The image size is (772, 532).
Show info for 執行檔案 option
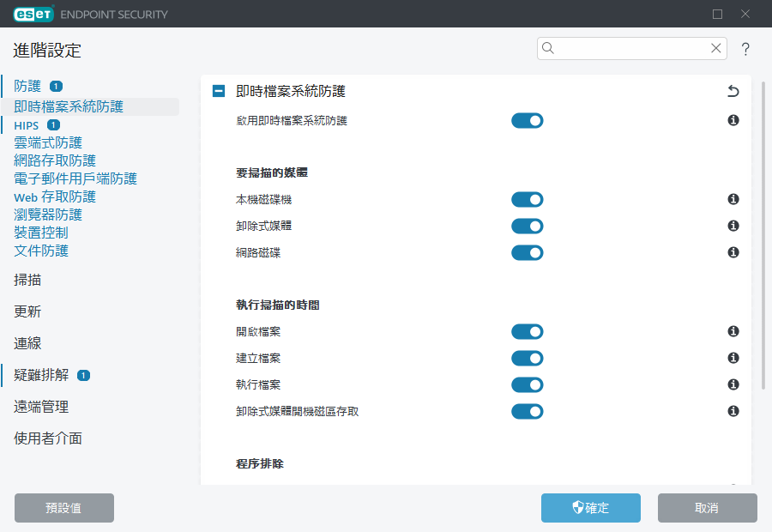coord(733,385)
